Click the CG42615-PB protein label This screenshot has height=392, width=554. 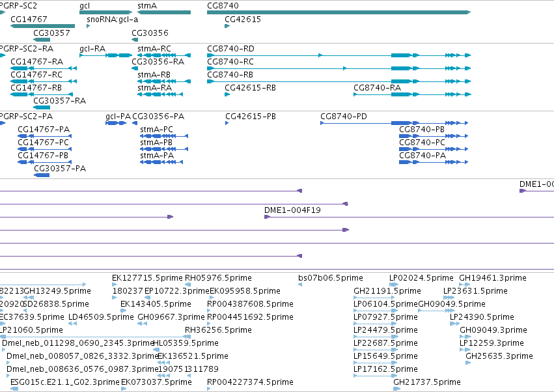coord(251,117)
